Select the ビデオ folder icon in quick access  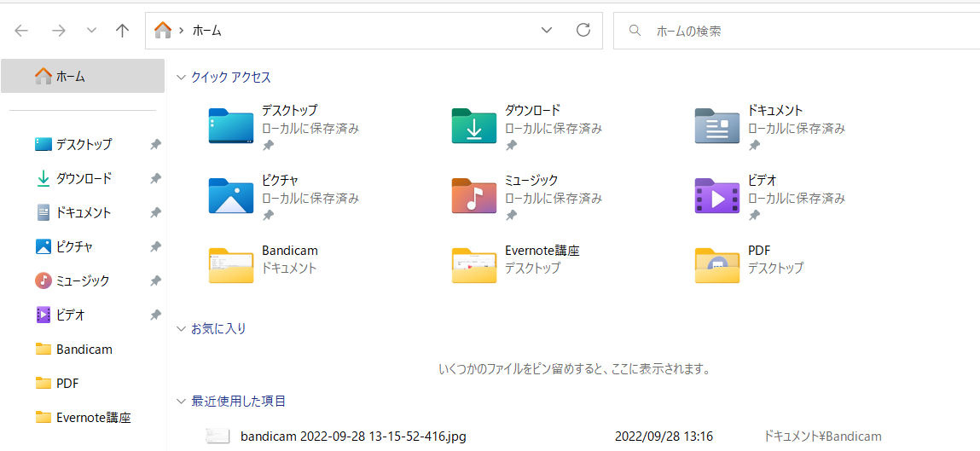(x=716, y=196)
